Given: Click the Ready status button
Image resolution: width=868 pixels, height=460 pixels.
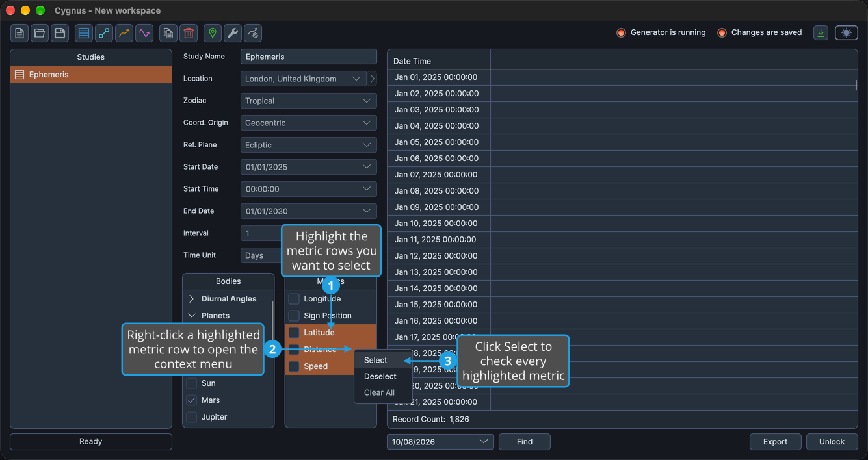Looking at the screenshot, I should click(91, 442).
